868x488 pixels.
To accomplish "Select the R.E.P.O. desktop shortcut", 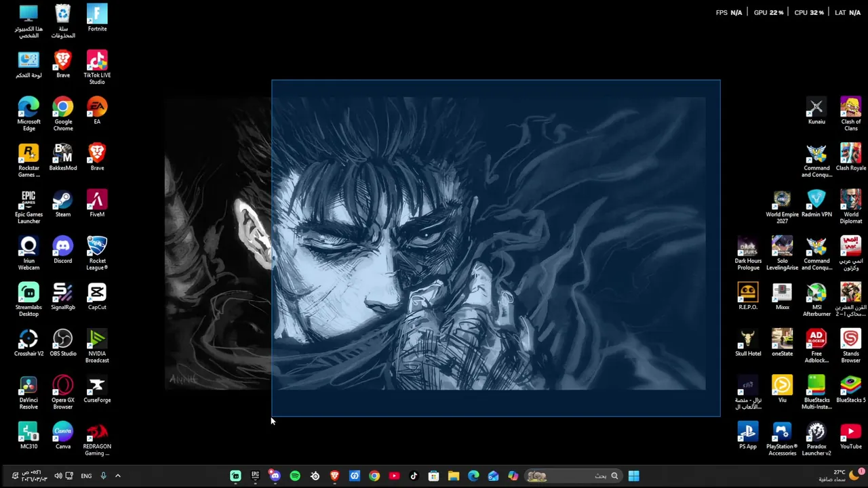I will pos(748,296).
